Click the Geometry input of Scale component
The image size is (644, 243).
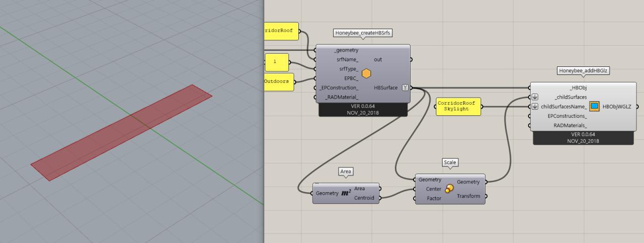pyautogui.click(x=430, y=180)
